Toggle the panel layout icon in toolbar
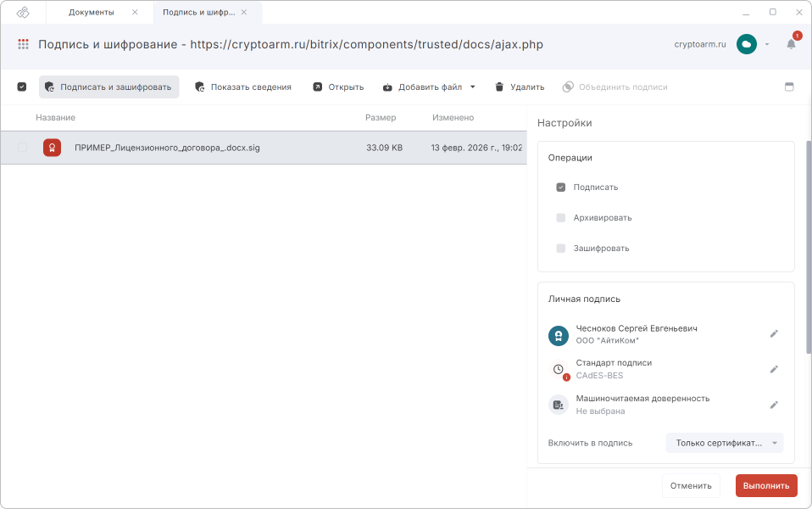812x509 pixels. click(789, 87)
